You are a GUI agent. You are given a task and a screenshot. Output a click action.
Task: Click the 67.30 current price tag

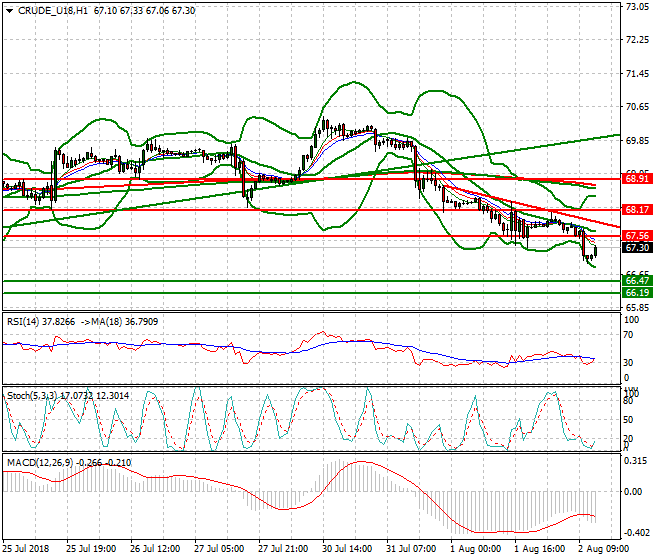[x=637, y=248]
